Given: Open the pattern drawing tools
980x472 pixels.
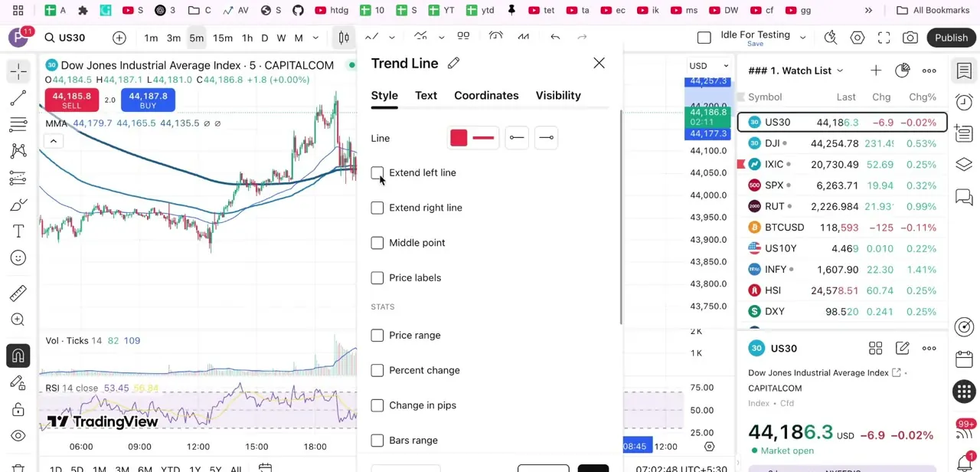Looking at the screenshot, I should point(18,151).
